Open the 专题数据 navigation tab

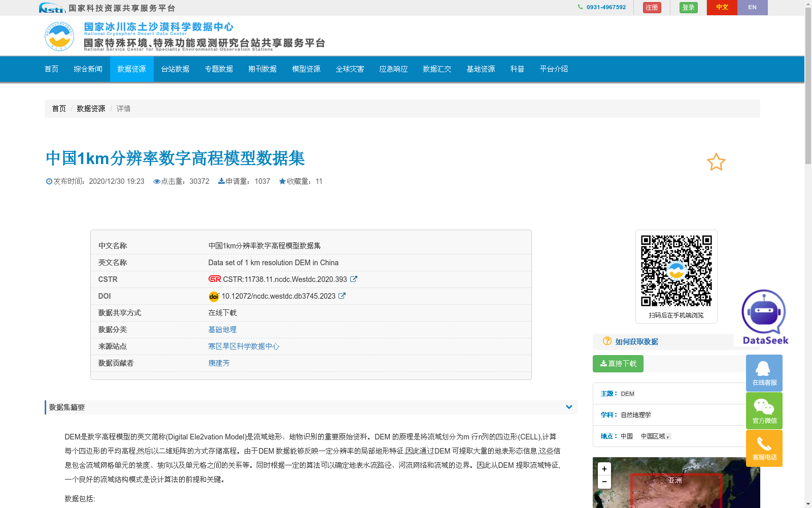click(x=219, y=69)
